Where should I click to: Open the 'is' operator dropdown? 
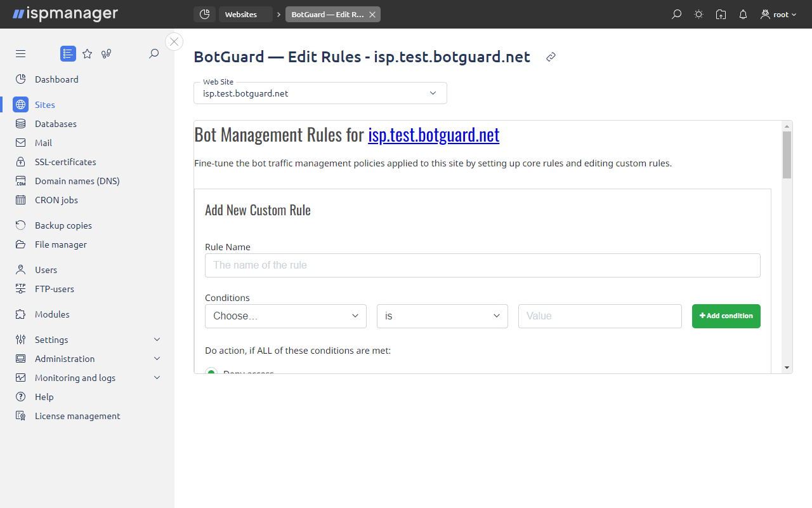tap(442, 316)
